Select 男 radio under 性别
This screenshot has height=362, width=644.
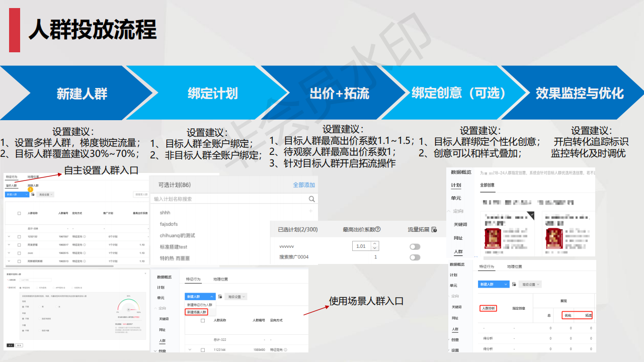coord(40,307)
